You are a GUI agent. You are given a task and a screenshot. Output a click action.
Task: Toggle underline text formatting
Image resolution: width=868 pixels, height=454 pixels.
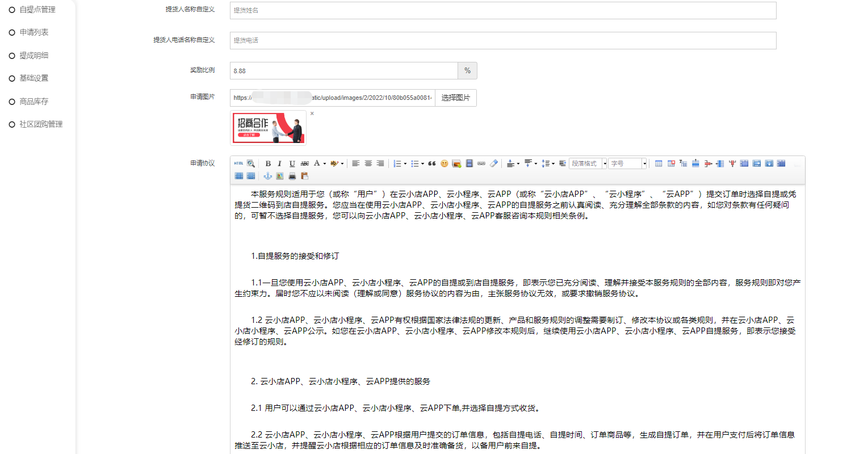(x=292, y=163)
